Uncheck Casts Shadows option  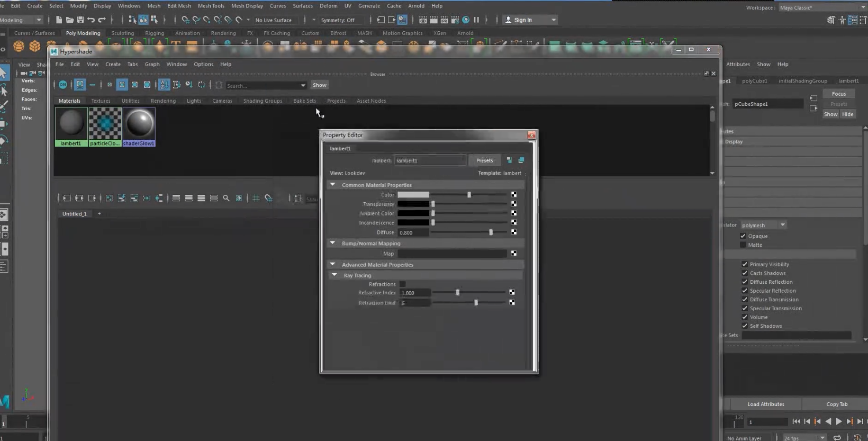[x=745, y=273]
